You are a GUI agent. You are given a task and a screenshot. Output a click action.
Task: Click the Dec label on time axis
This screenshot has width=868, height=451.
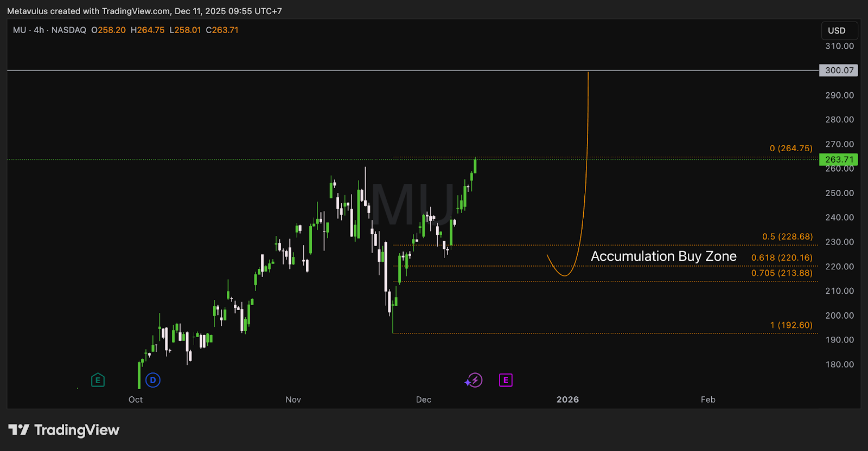424,400
